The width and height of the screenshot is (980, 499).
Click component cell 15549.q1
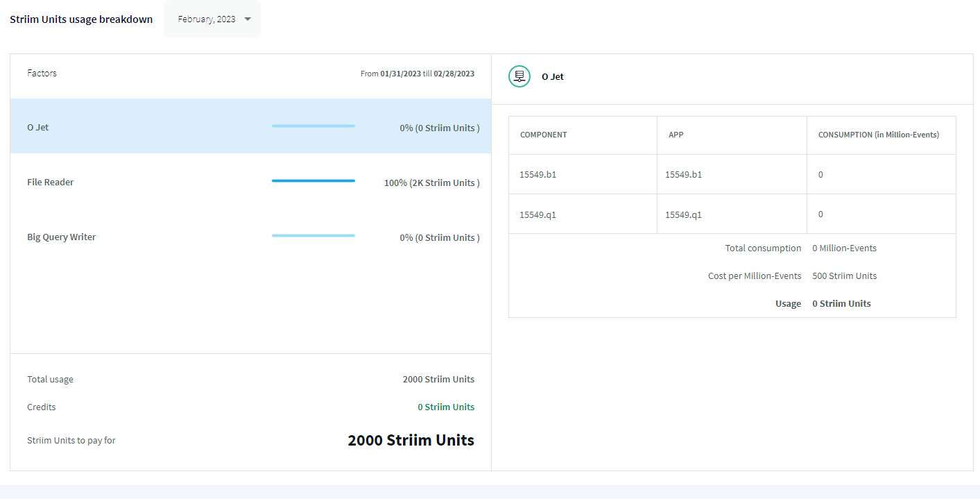538,214
